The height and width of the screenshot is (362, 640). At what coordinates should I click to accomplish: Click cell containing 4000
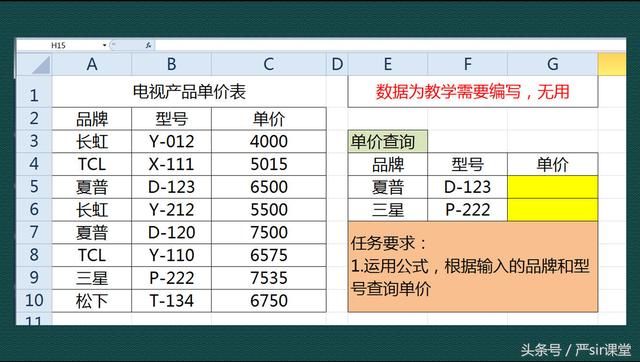tap(269, 141)
